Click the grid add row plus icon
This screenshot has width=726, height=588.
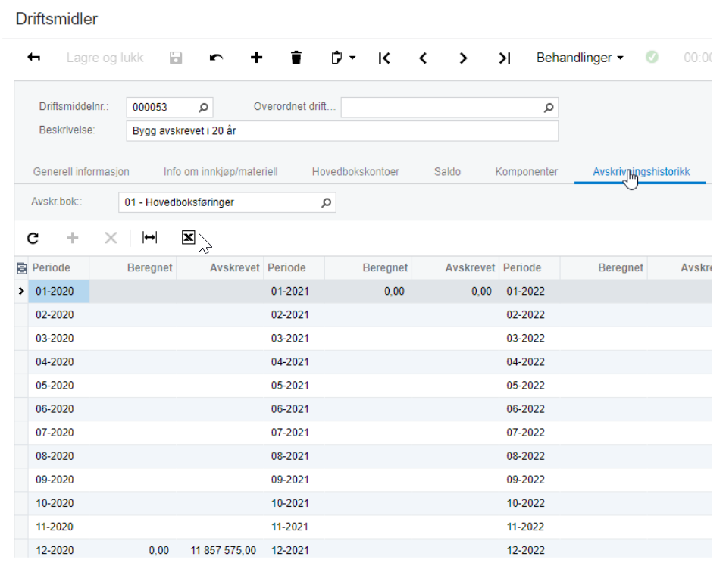(x=72, y=238)
